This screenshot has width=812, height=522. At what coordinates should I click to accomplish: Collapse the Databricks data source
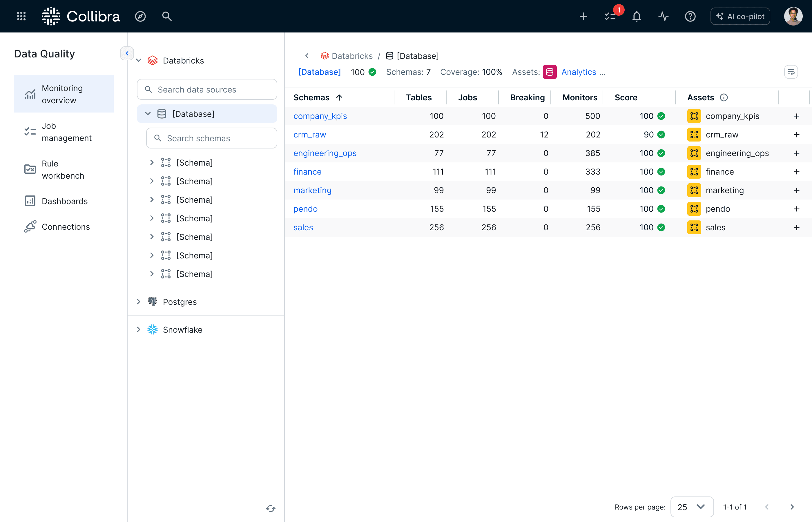tap(139, 60)
